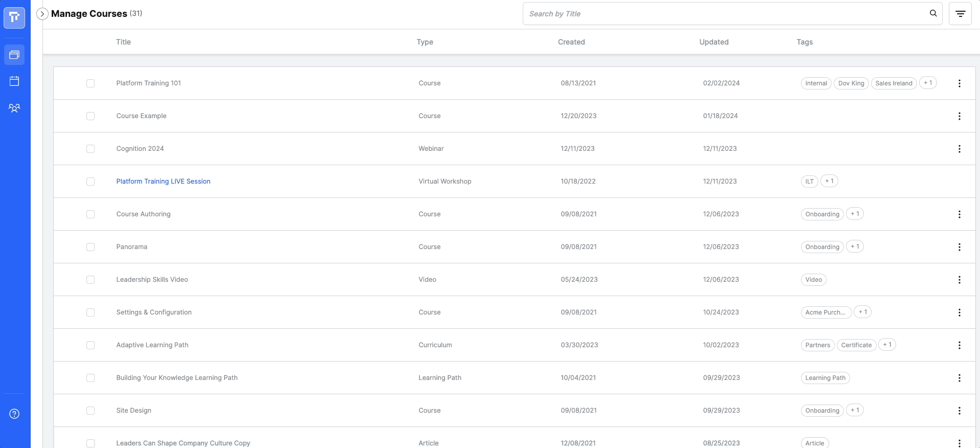
Task: Open the content library sidebar icon
Action: pos(14,54)
